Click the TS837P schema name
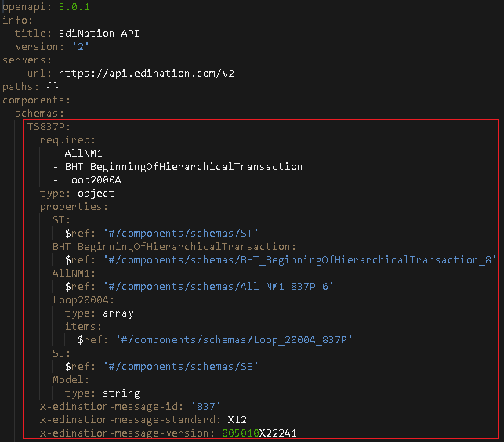This screenshot has height=442, width=504. click(x=49, y=127)
